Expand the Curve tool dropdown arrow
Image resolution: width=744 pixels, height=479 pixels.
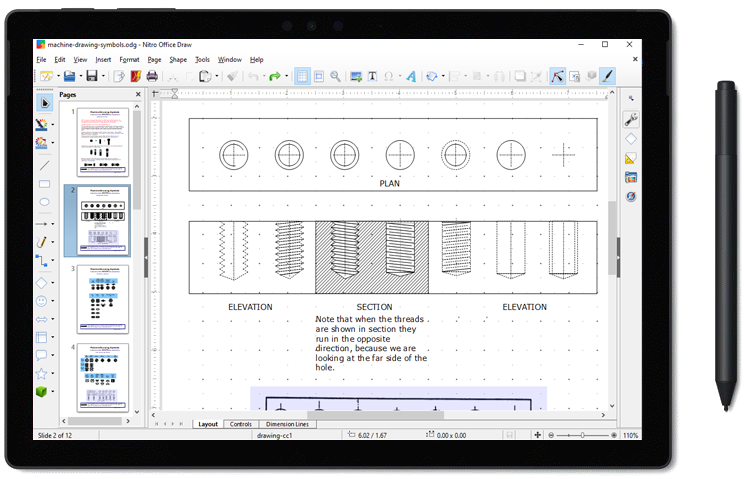click(x=53, y=242)
